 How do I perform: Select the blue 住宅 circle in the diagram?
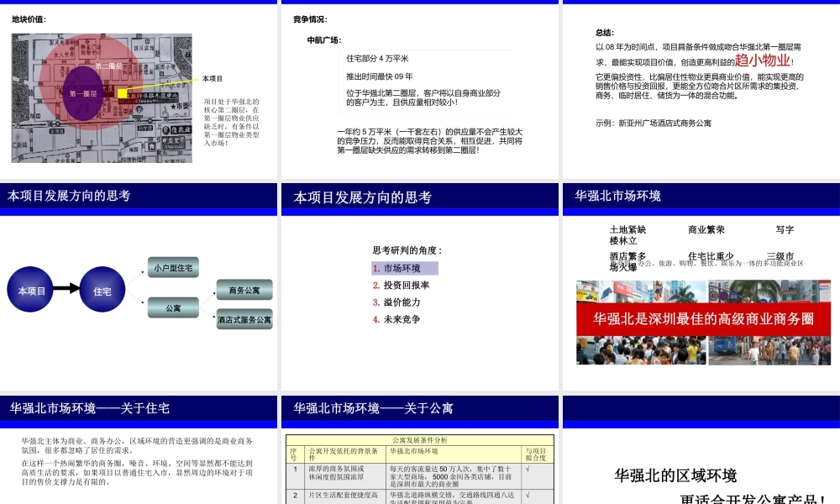(102, 289)
